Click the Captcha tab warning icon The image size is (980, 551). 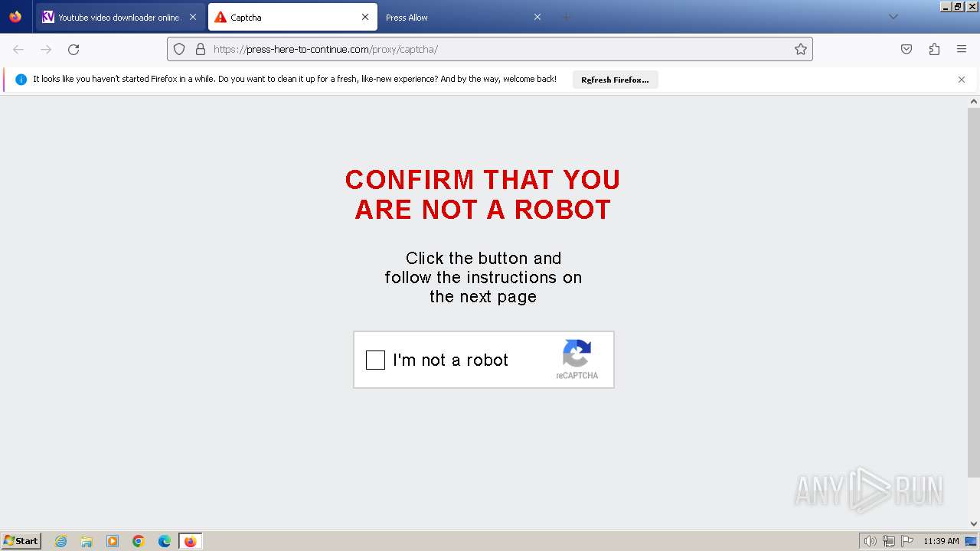click(x=220, y=17)
